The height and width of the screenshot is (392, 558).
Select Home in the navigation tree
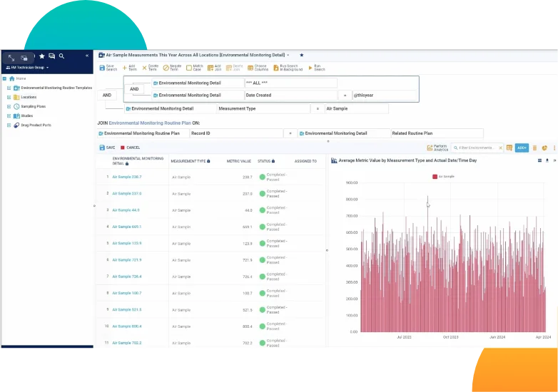click(x=21, y=78)
